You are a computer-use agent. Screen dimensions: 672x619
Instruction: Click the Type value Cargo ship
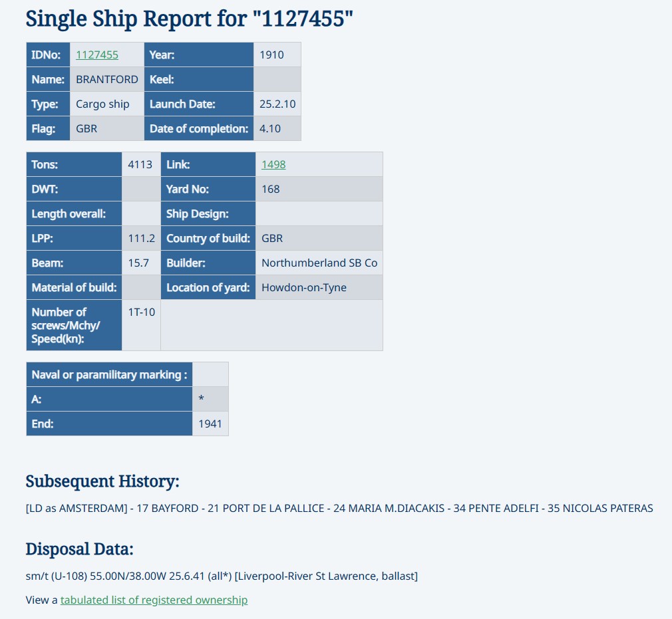pos(102,104)
